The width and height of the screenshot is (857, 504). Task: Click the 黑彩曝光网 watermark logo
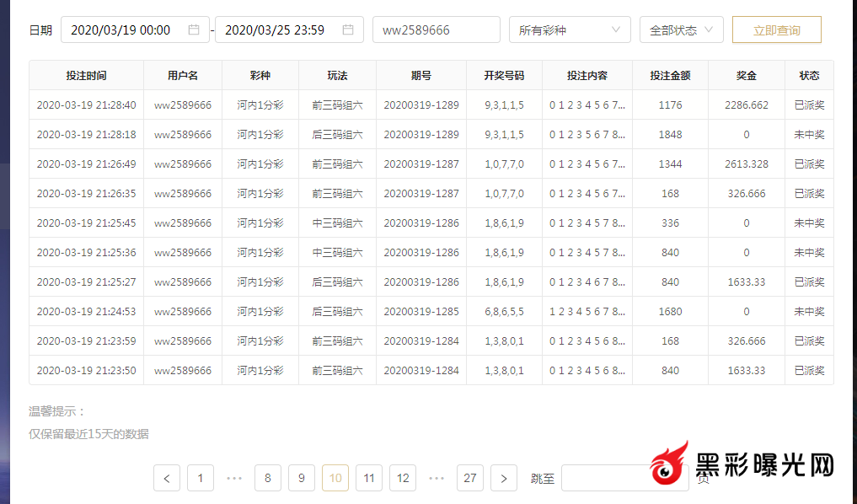[742, 468]
